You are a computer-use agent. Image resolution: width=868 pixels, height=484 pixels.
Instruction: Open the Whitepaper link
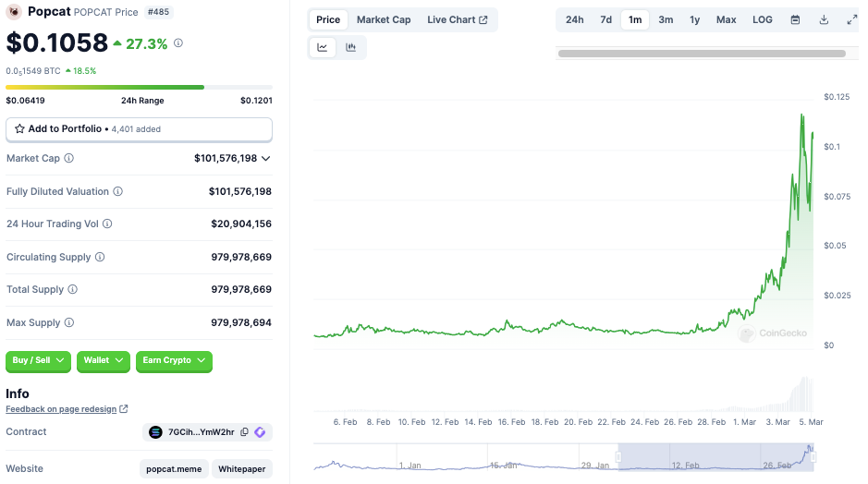pos(242,469)
